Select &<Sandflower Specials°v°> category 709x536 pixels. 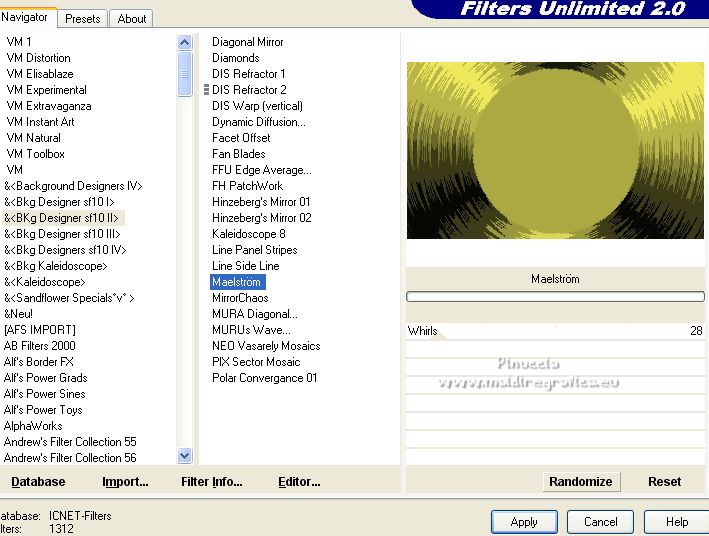click(x=69, y=298)
